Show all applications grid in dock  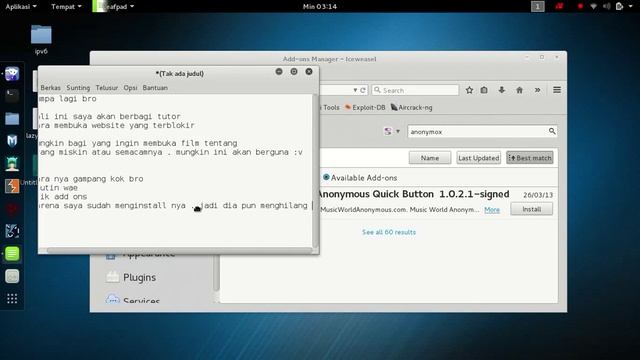12,299
